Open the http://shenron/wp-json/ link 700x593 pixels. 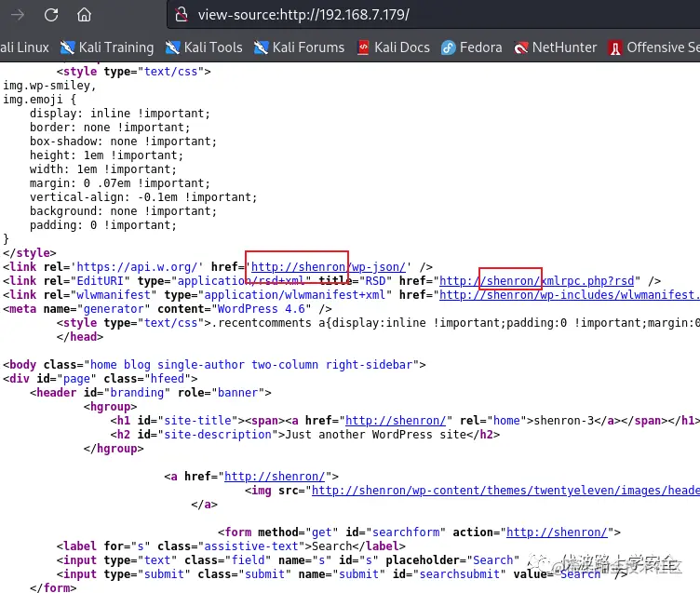[x=328, y=267]
